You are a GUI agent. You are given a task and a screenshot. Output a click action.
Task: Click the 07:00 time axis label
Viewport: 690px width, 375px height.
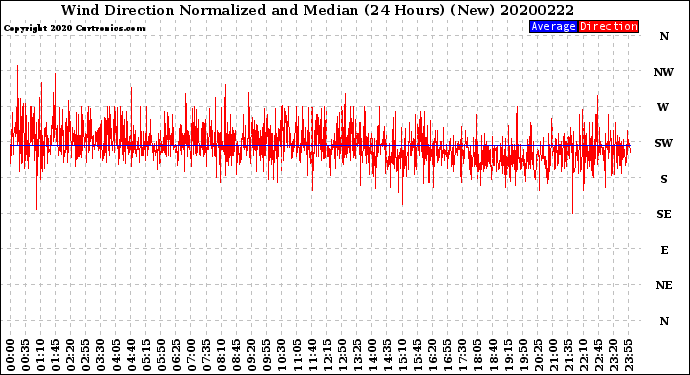pyautogui.click(x=191, y=355)
